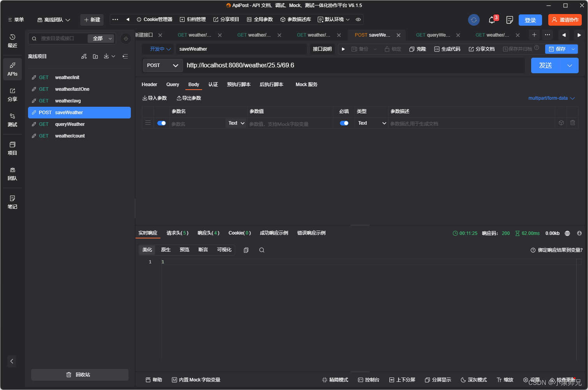Open the 请求头(5) response tab
This screenshot has width=588, height=390.
coord(177,233)
